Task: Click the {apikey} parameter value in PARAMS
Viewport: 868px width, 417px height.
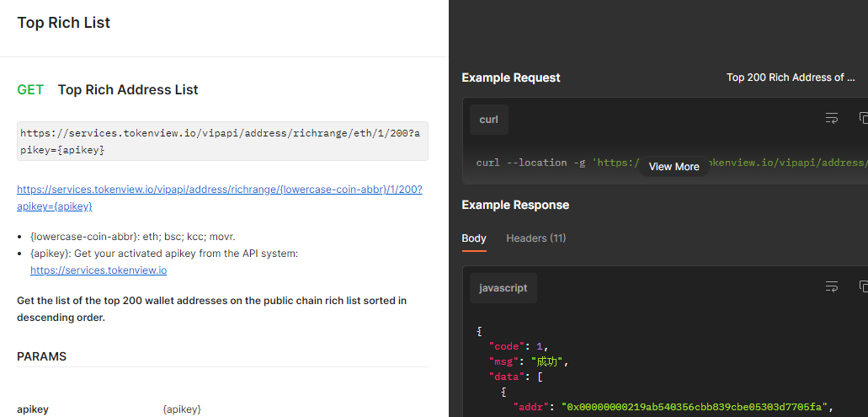Action: point(182,409)
